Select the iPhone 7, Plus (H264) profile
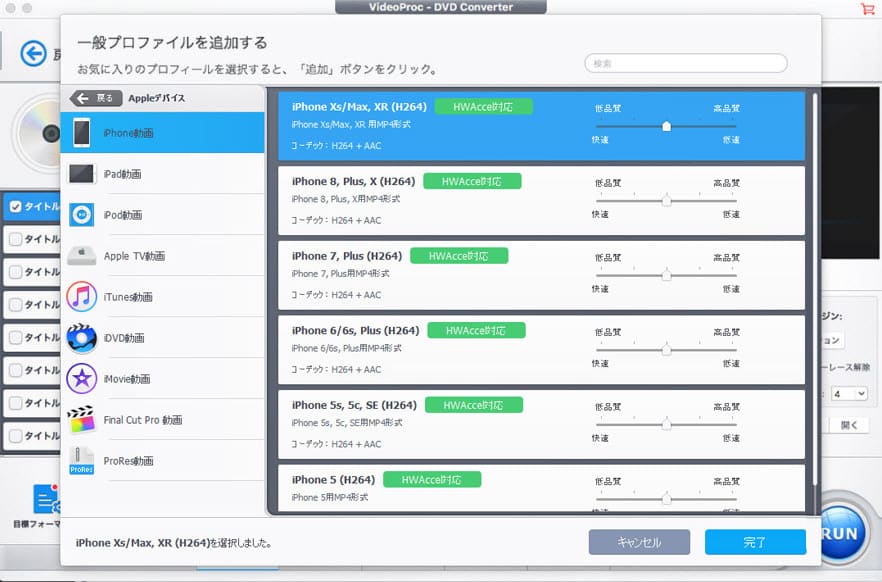Viewport: 882px width, 582px height. [x=541, y=276]
